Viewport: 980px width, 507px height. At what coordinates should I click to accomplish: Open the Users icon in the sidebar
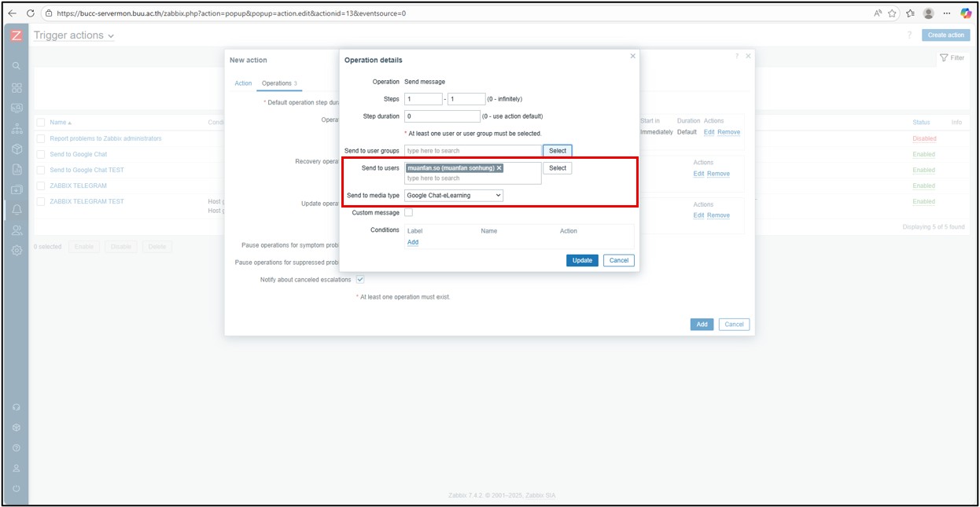tap(17, 230)
